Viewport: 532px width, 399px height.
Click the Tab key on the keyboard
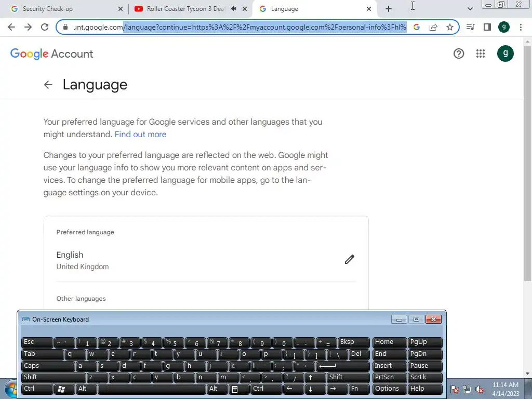(x=43, y=354)
